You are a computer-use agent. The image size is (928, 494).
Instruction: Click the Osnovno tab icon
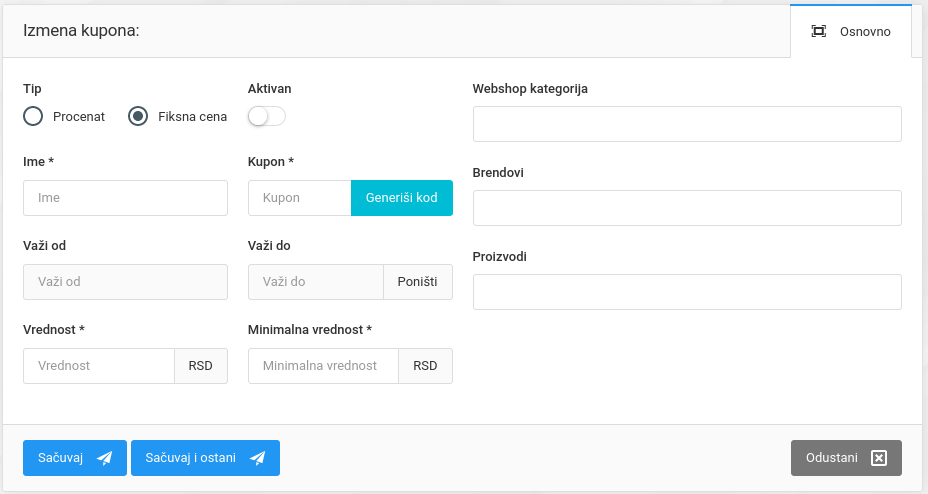pos(819,31)
